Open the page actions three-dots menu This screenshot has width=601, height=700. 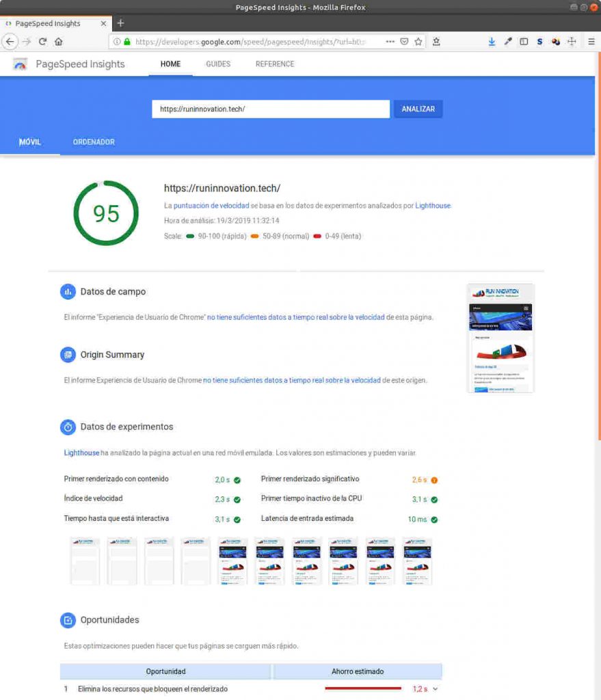[x=390, y=42]
